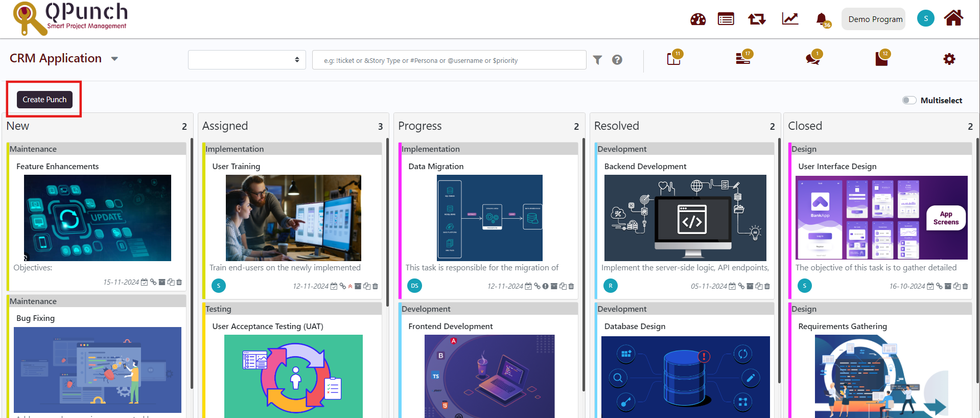Image resolution: width=980 pixels, height=418 pixels.
Task: Open the Feature Enhancements punch title
Action: tap(58, 167)
